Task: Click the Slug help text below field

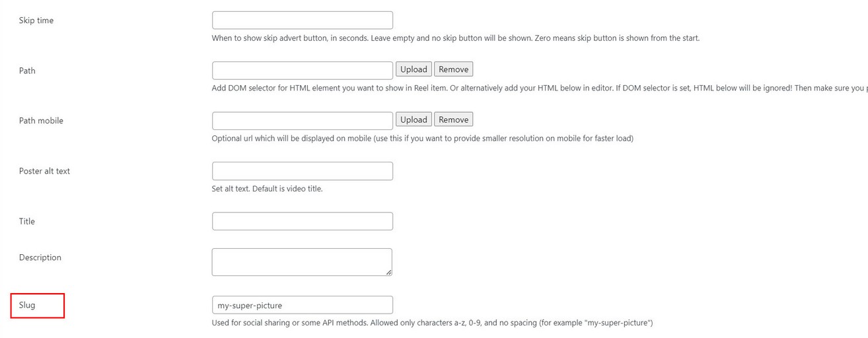Action: click(432, 323)
